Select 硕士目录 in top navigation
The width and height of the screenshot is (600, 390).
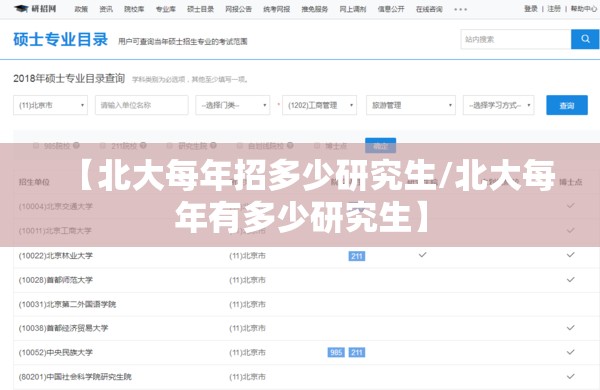coord(201,9)
